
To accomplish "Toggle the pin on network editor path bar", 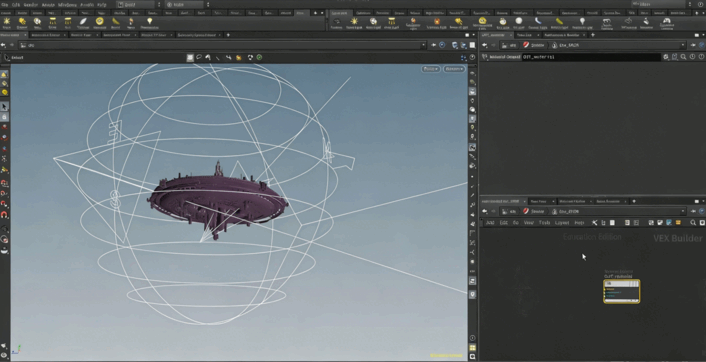I will [x=693, y=212].
